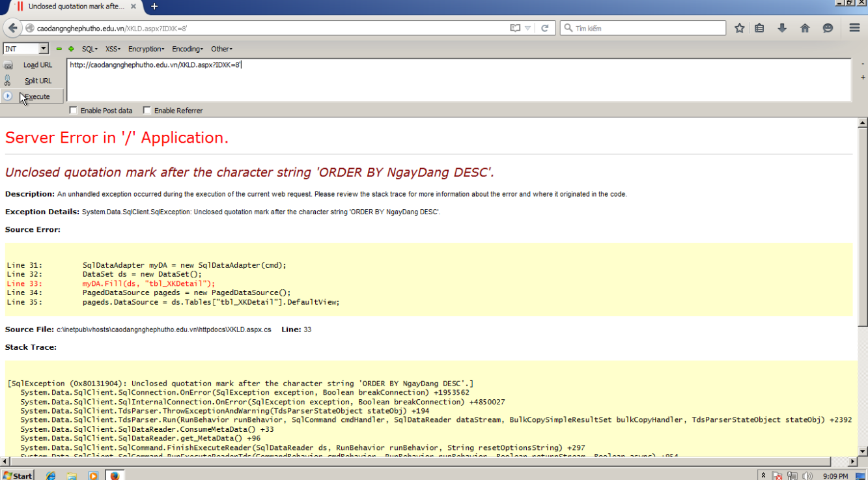
Task: Click the SqlException (0x80131904) trace line
Action: pos(240,384)
